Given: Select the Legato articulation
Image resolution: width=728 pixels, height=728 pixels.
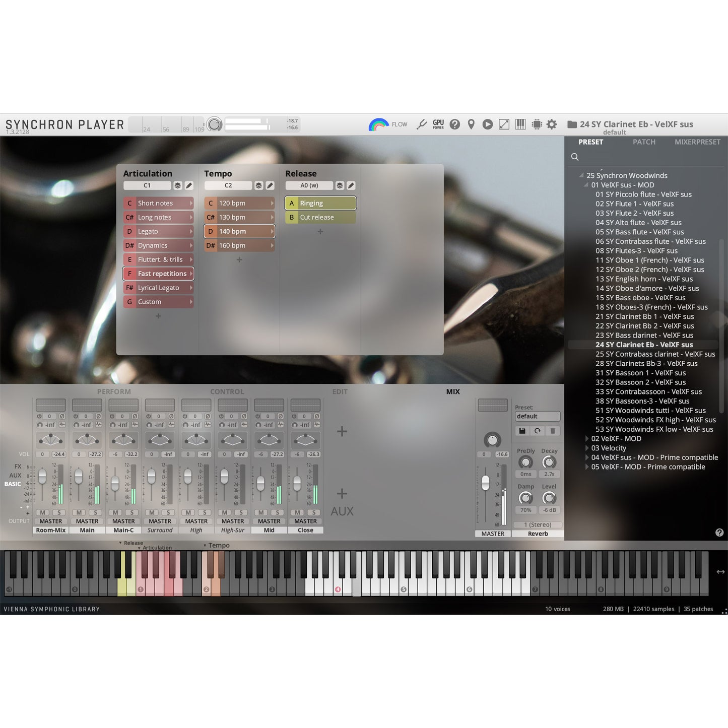Looking at the screenshot, I should [x=158, y=231].
